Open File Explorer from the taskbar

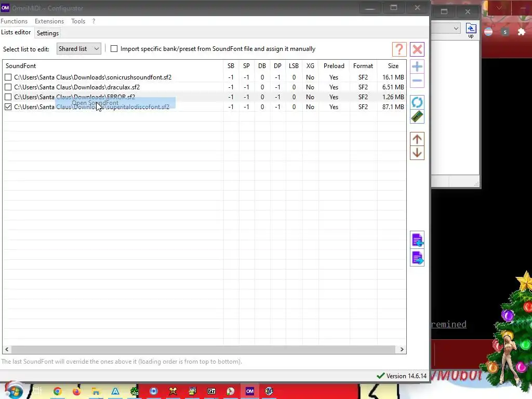point(96,391)
